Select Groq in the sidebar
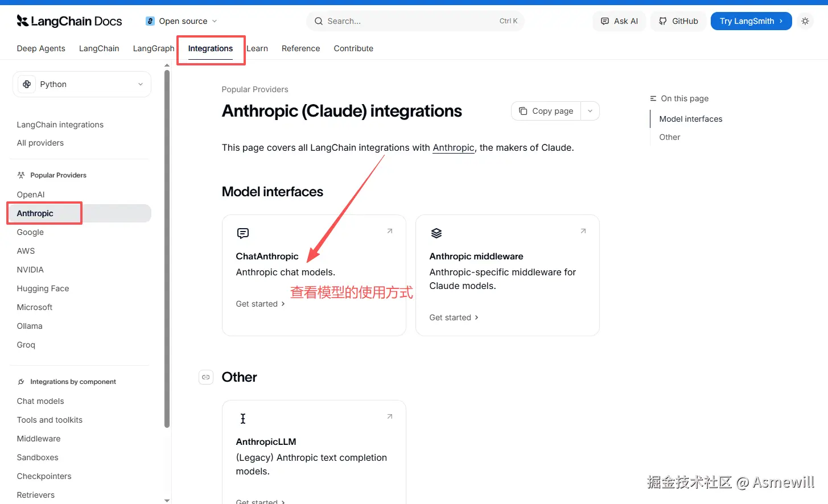The height and width of the screenshot is (504, 828). pyautogui.click(x=26, y=345)
